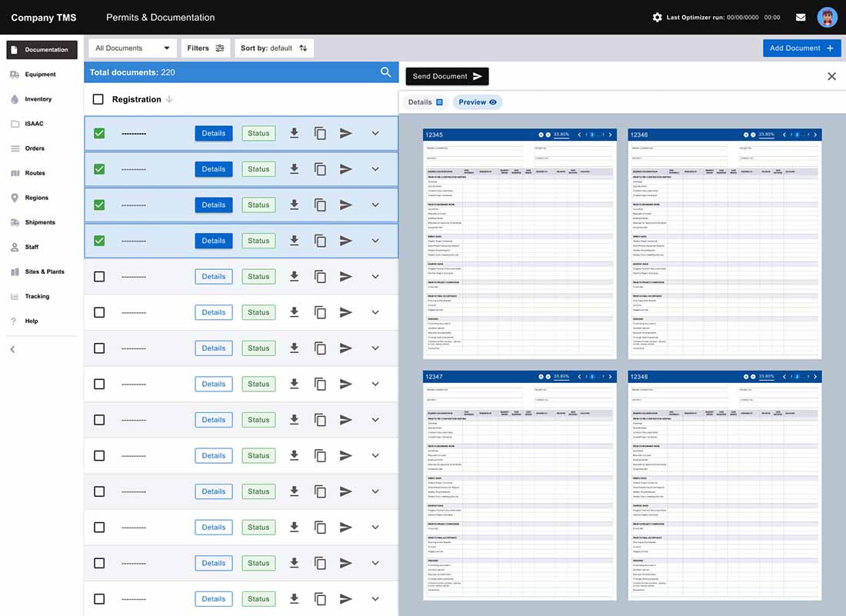Download the second checked document row
Screen dimensions: 846x616
click(294, 169)
